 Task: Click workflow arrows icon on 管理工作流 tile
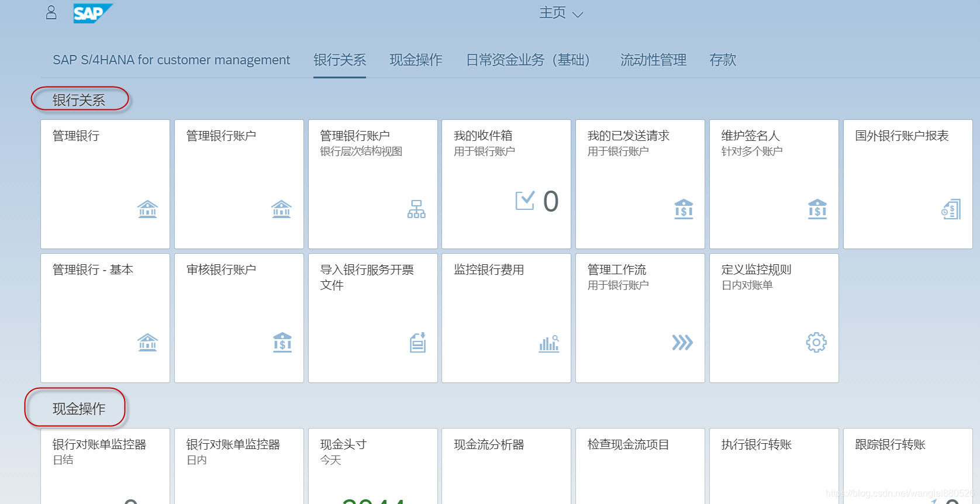point(682,342)
